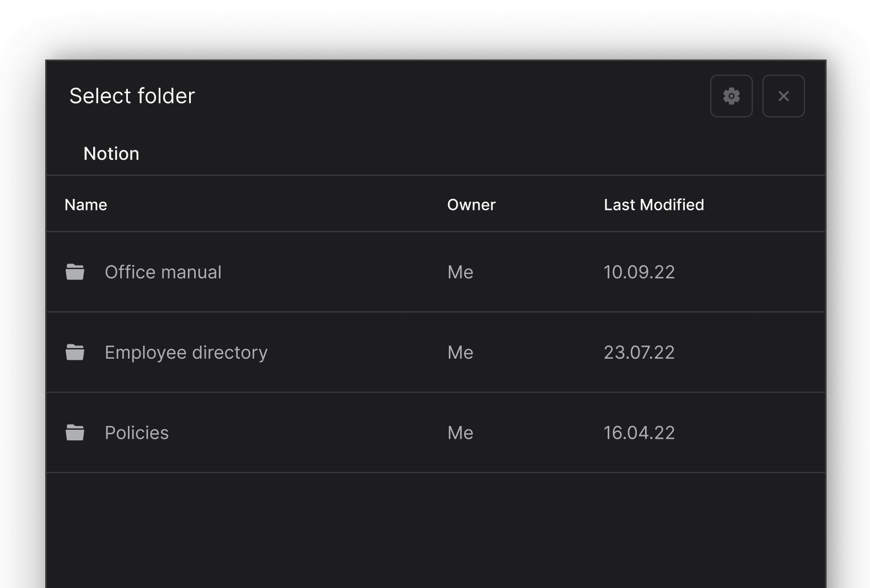Click the 16.04.22 date for Policies

click(x=639, y=433)
